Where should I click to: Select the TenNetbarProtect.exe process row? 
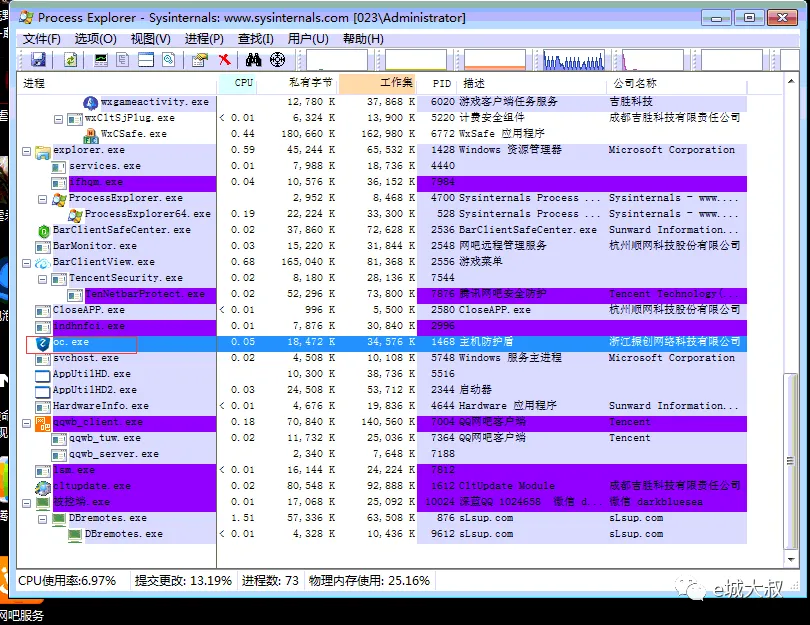click(x=382, y=294)
